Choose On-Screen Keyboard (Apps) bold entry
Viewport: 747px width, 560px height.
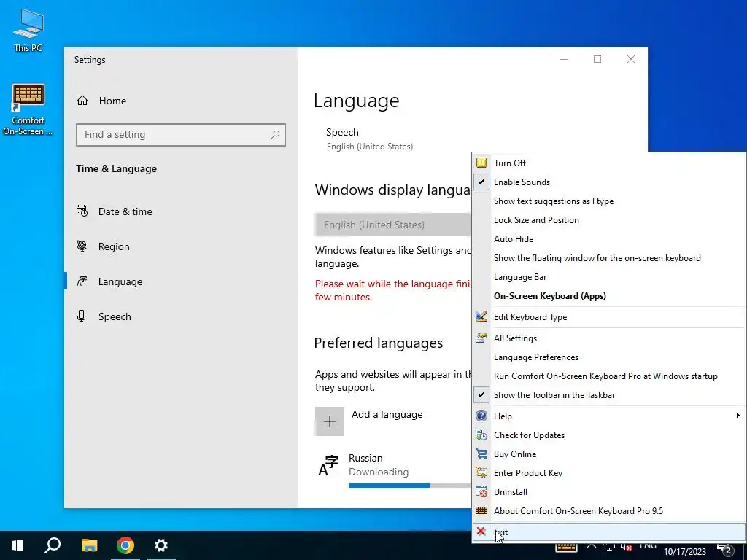tap(609, 296)
